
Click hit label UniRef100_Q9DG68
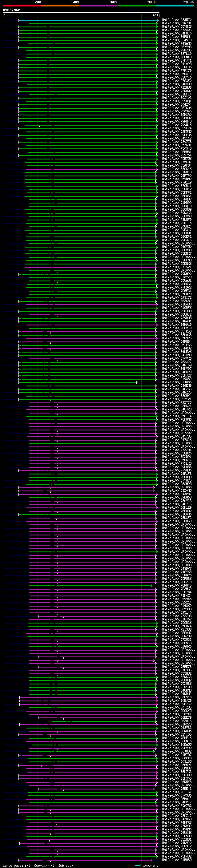[x=177, y=497]
